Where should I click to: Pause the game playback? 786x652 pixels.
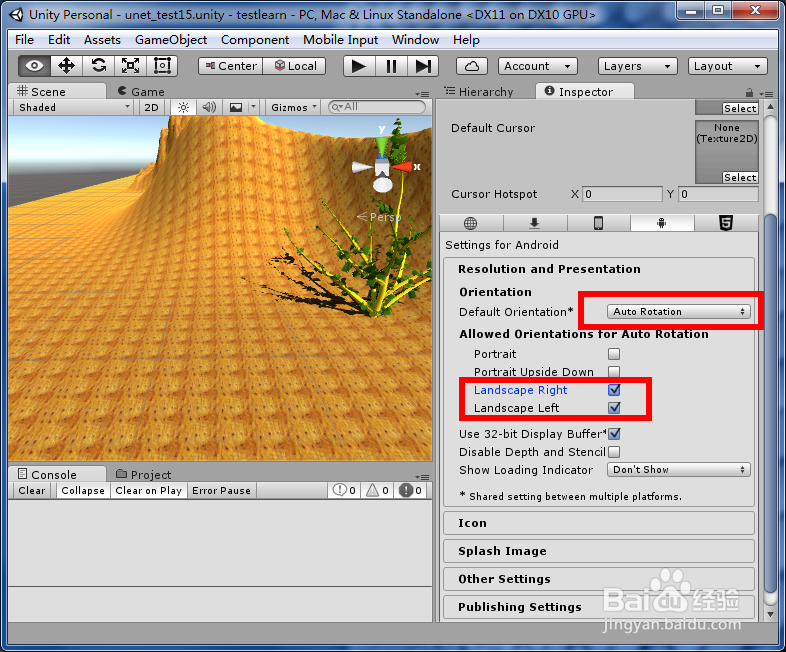click(x=391, y=66)
